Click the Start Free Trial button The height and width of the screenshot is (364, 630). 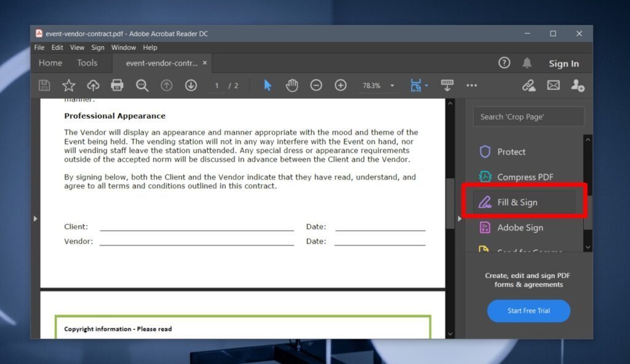(x=528, y=311)
